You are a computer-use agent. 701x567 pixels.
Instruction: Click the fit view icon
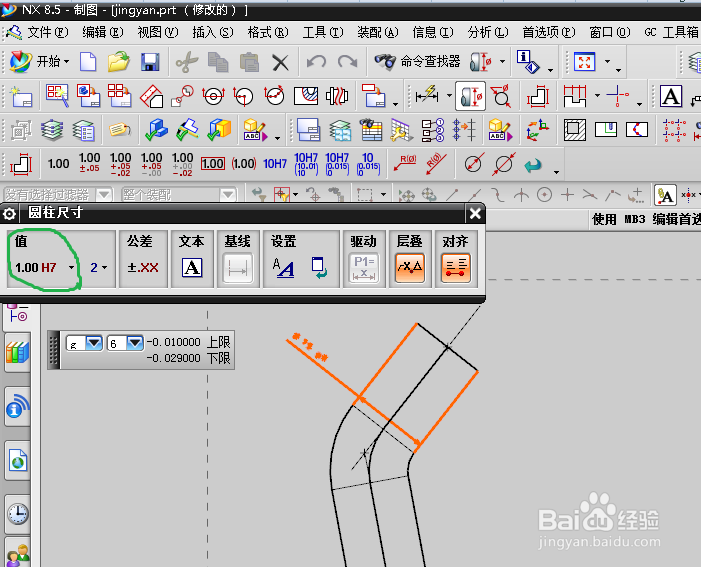[584, 61]
